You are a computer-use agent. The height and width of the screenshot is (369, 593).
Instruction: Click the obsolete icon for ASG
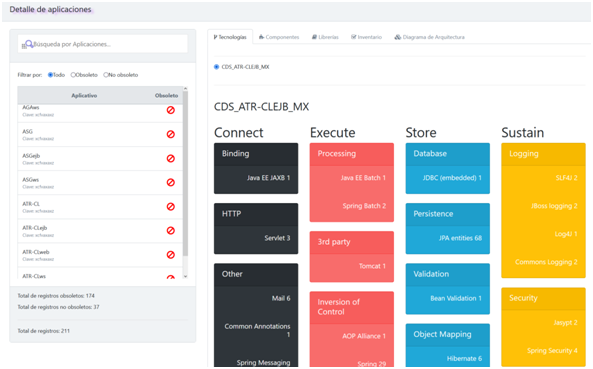pos(171,134)
